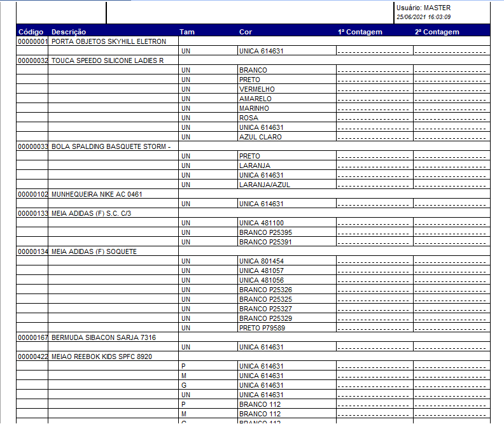Screen dimensions: 504x424
Task: Select MUNHEQUEIRA NIKE AC 0461 description
Action: (x=97, y=194)
